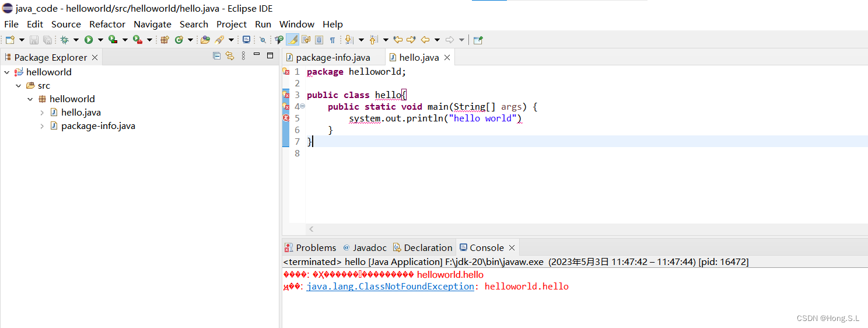This screenshot has width=868, height=328.
Task: Expand hello.java in Package Explorer
Action: coord(42,113)
